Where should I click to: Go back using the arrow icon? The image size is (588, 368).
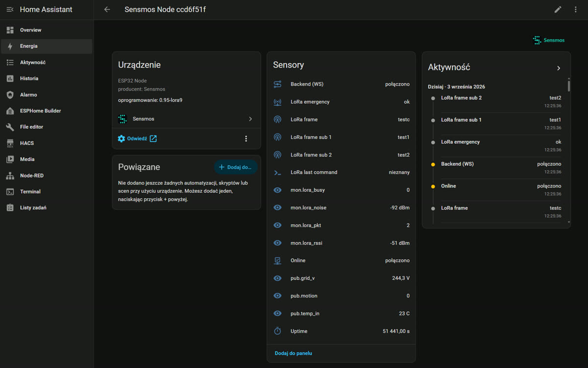click(107, 9)
